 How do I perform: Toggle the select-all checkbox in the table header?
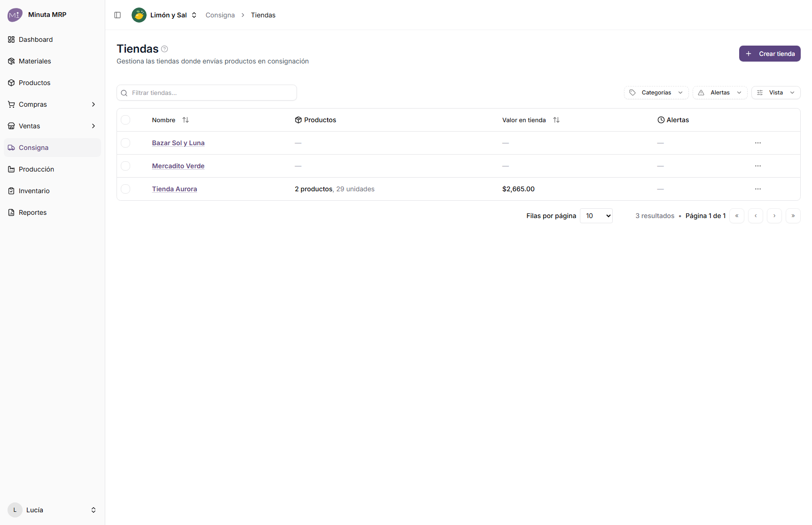point(125,120)
